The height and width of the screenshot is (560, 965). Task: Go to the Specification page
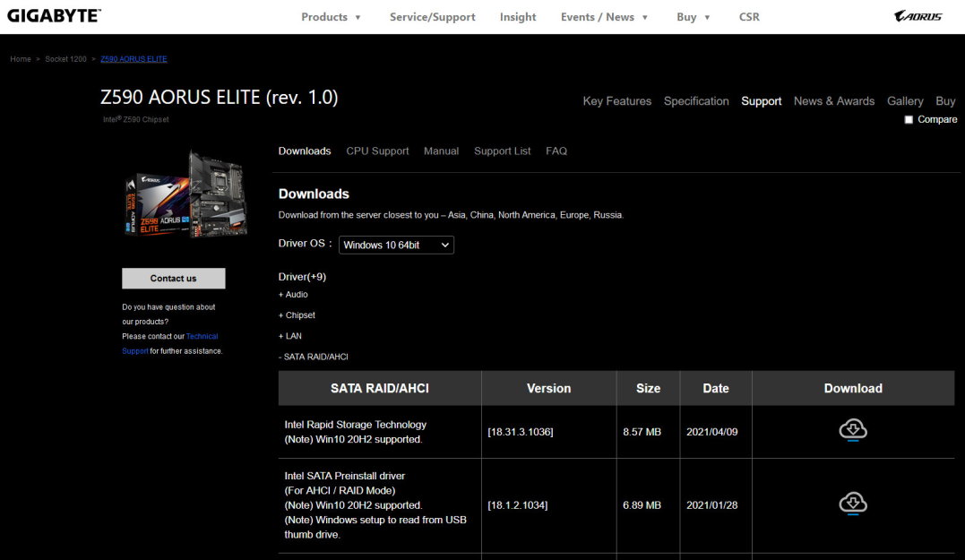point(696,101)
